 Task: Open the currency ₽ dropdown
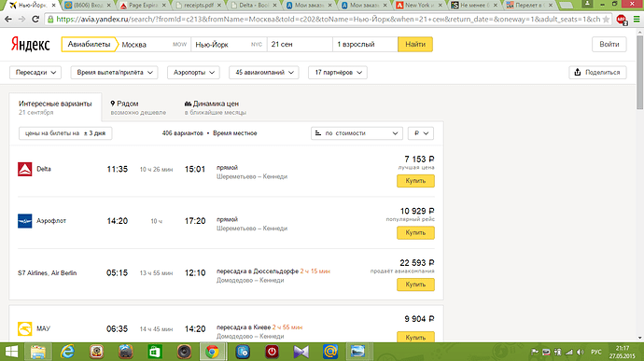click(421, 133)
